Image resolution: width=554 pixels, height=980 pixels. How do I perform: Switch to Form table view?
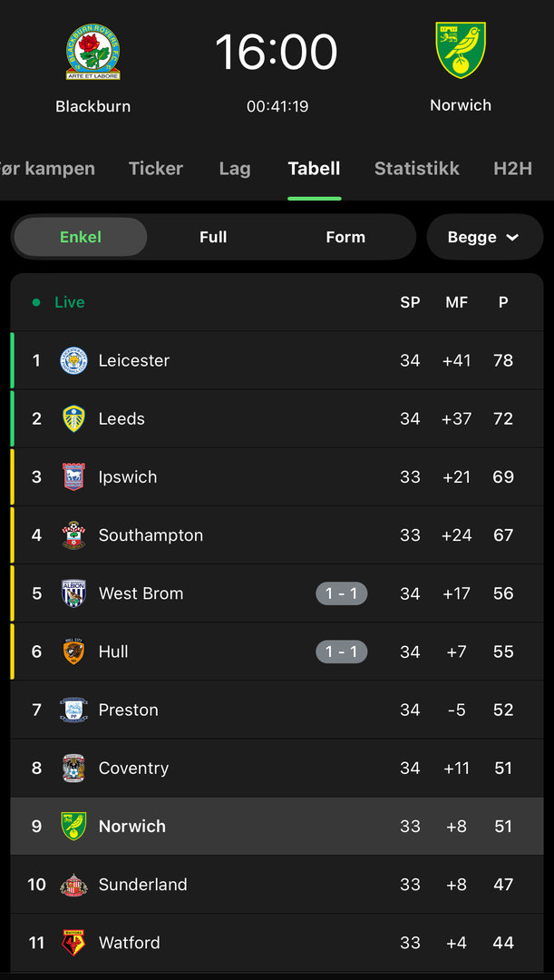coord(345,237)
